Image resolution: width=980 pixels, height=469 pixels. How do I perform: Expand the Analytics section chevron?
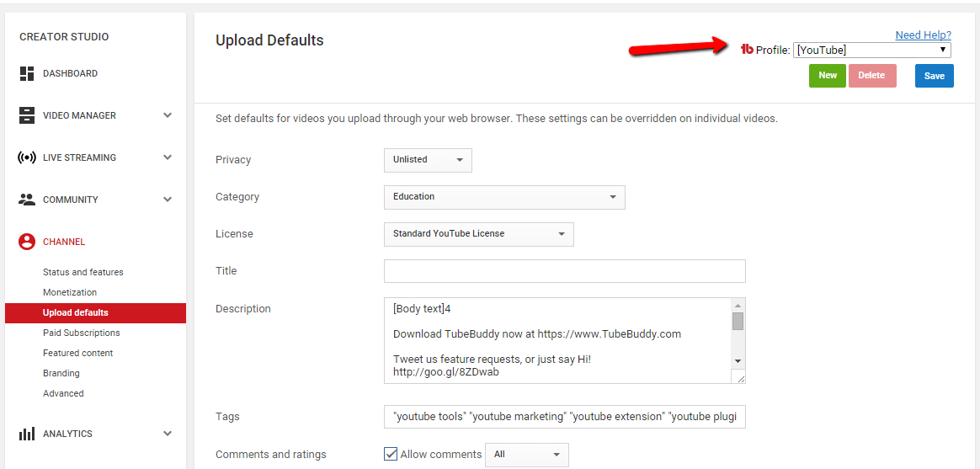[168, 433]
